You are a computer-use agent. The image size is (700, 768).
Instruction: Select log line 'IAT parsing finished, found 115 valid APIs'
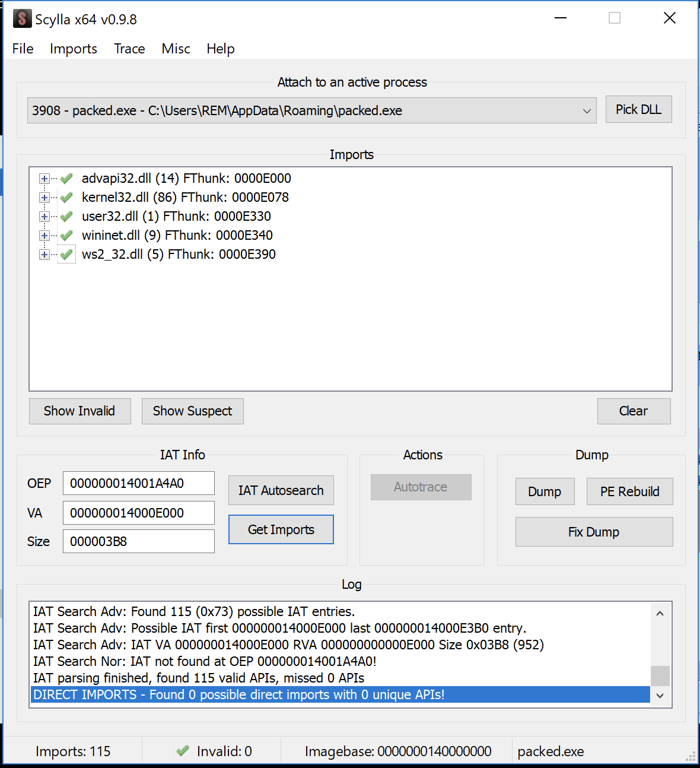click(199, 678)
